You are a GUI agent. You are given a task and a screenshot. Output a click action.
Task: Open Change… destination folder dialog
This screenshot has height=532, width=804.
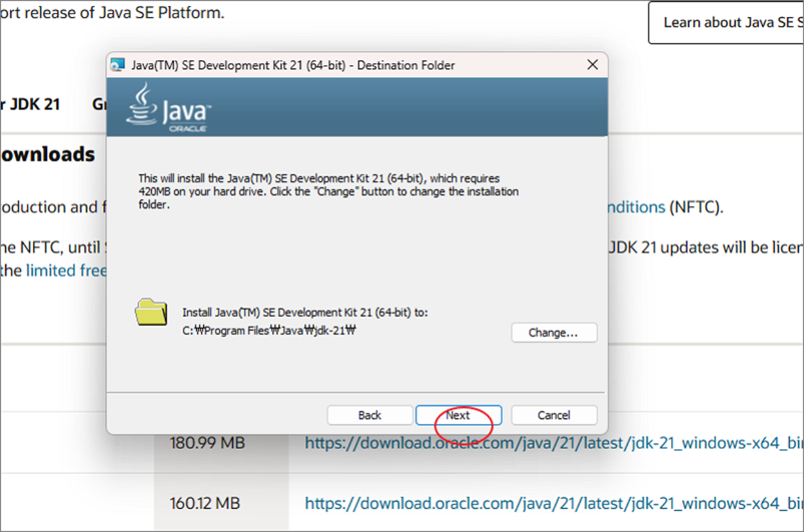(554, 333)
